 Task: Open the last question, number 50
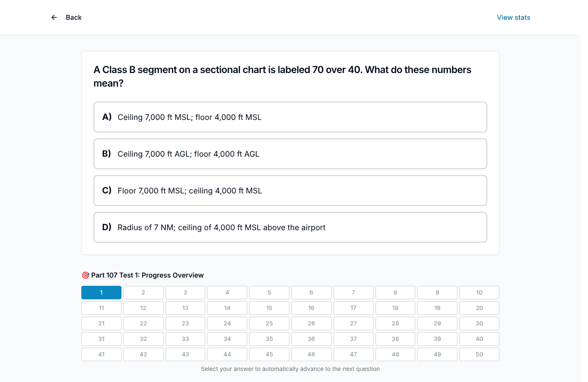pos(479,354)
